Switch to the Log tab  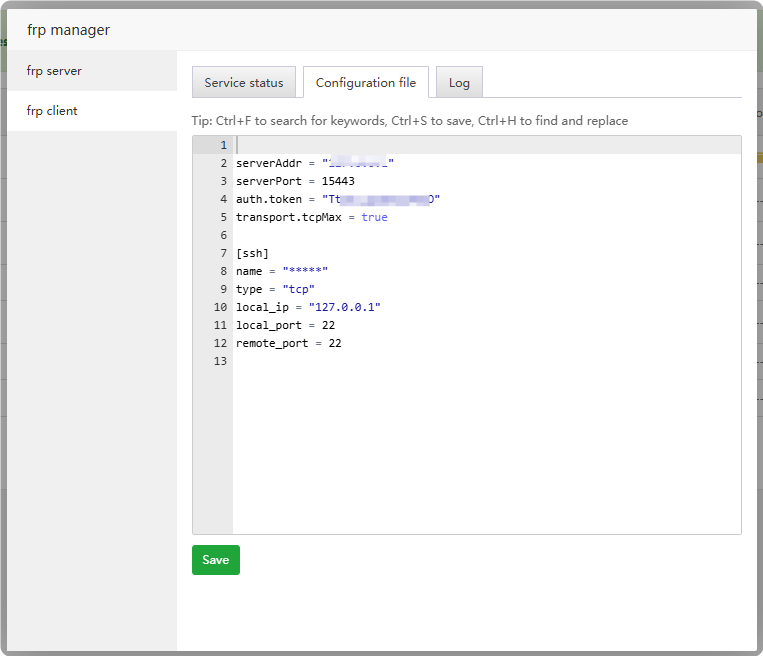pos(459,83)
